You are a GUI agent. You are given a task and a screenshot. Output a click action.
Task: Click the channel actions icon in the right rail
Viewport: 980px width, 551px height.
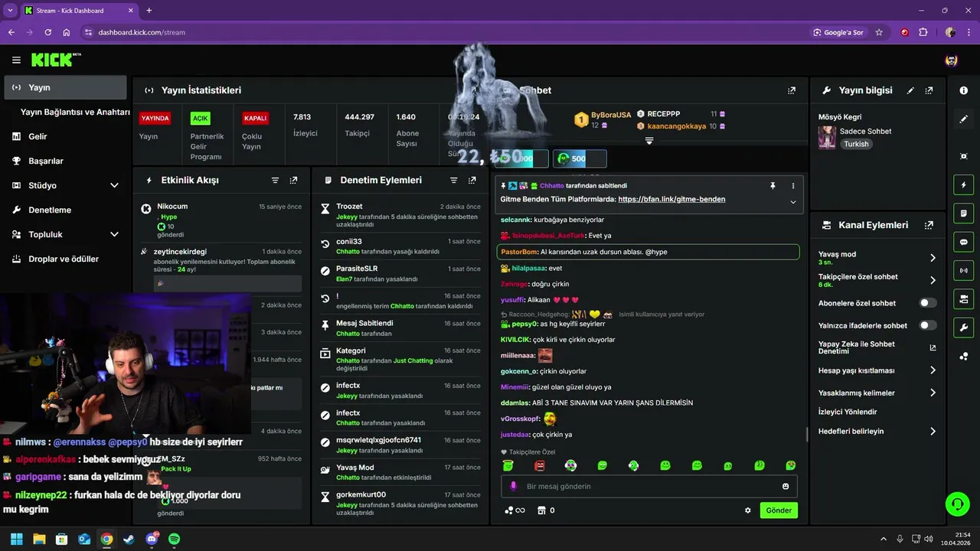963,298
